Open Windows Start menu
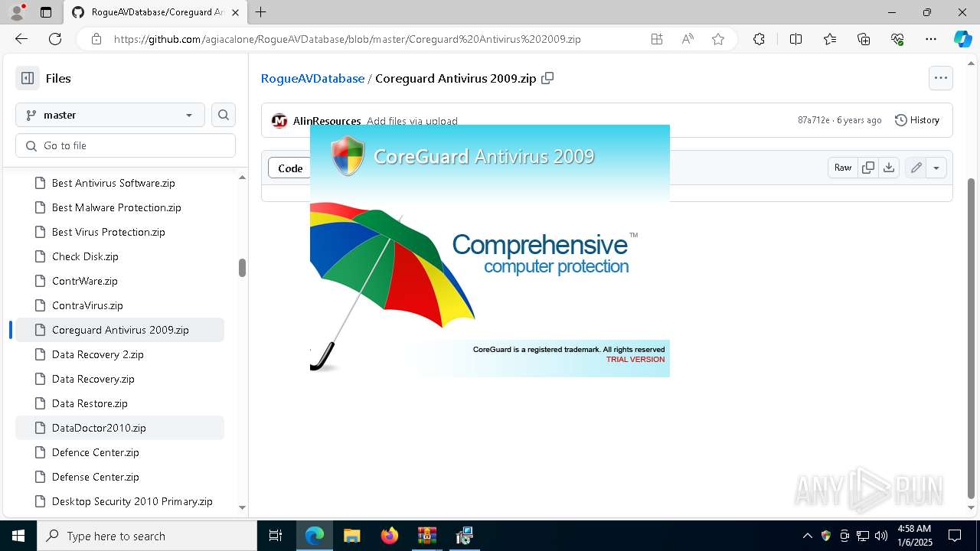The image size is (980, 551). coord(18,536)
